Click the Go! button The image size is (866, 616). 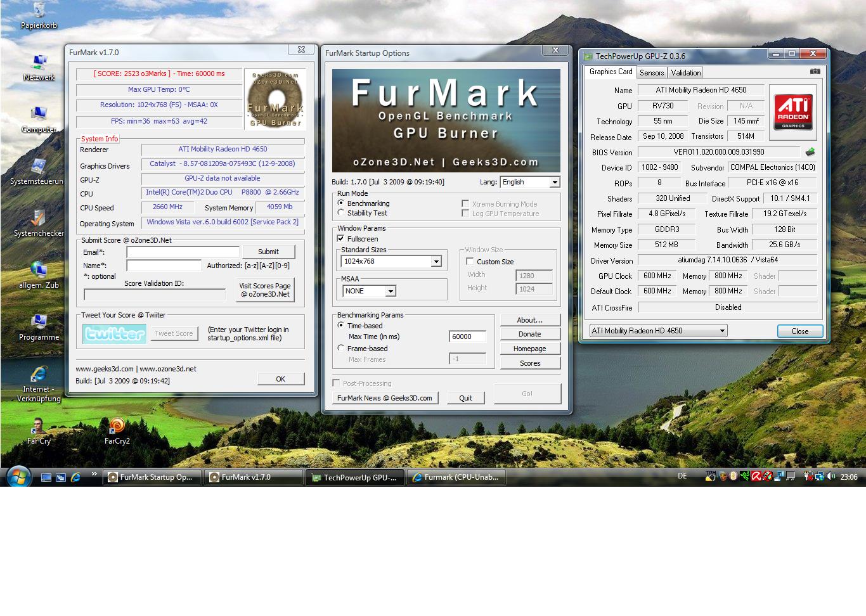(x=527, y=394)
